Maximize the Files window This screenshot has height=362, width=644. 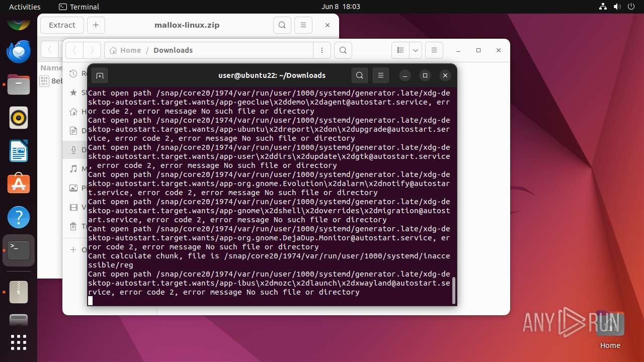click(478, 50)
